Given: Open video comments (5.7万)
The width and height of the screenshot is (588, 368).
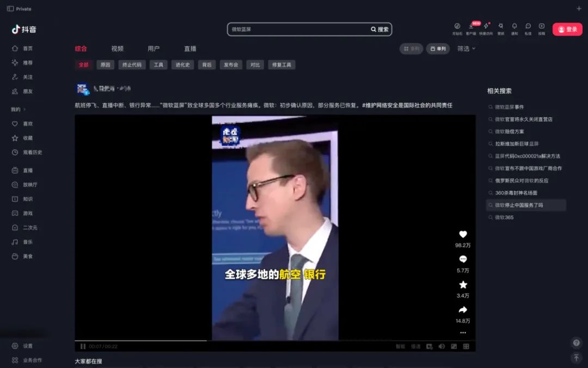Looking at the screenshot, I should [x=463, y=259].
